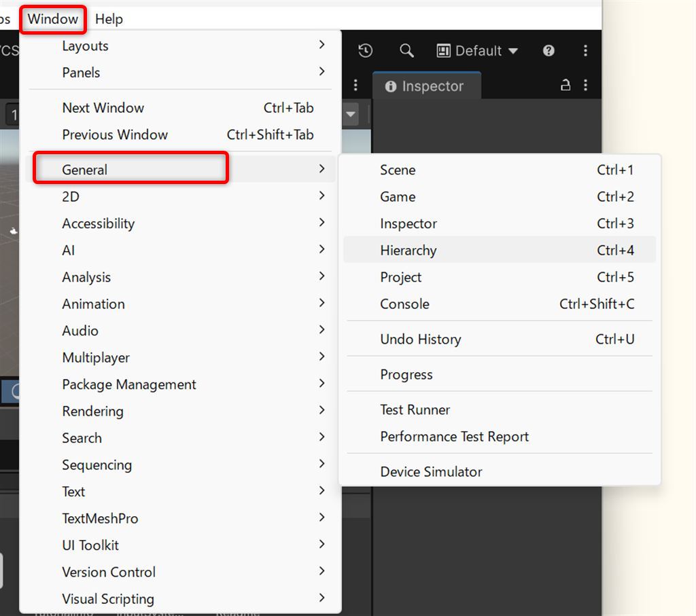Image resolution: width=696 pixels, height=616 pixels.
Task: Click the search magnifier icon in toolbar
Action: (406, 51)
